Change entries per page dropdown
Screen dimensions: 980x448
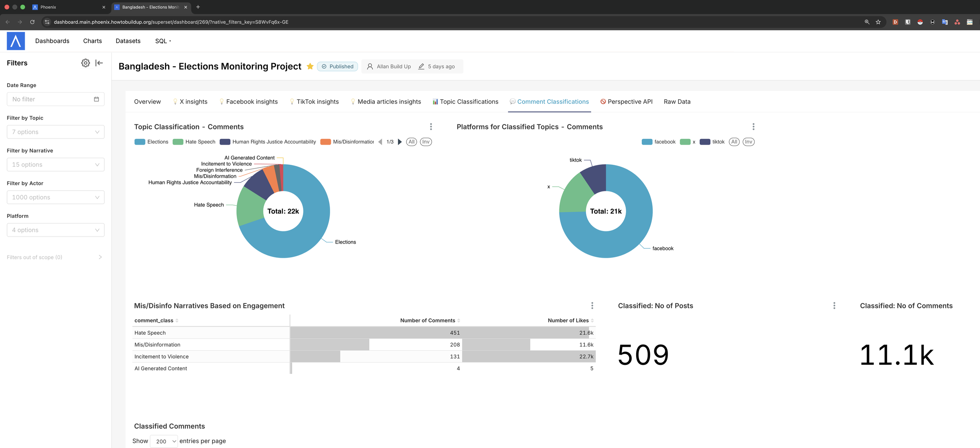click(x=164, y=441)
